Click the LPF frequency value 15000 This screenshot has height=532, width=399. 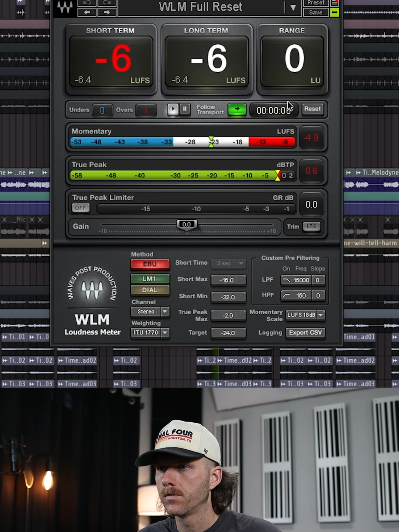(x=301, y=280)
